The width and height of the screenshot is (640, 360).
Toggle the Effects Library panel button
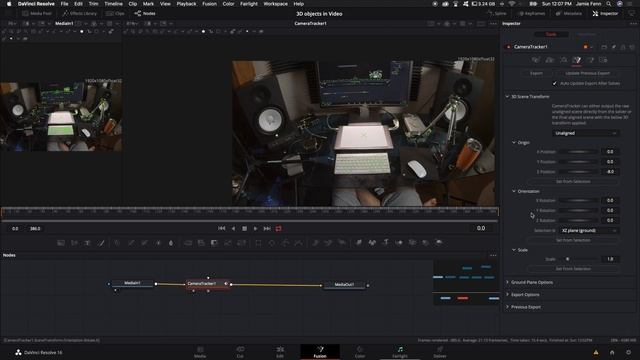click(80, 13)
